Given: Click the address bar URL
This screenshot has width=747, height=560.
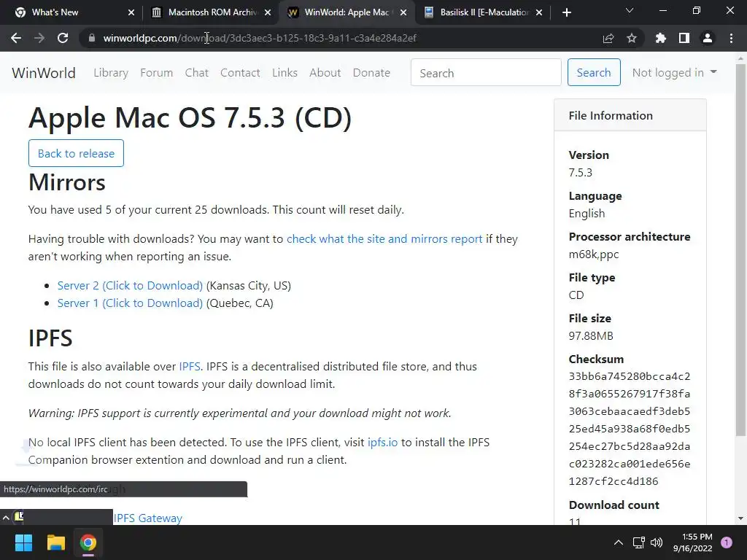Looking at the screenshot, I should 260,38.
